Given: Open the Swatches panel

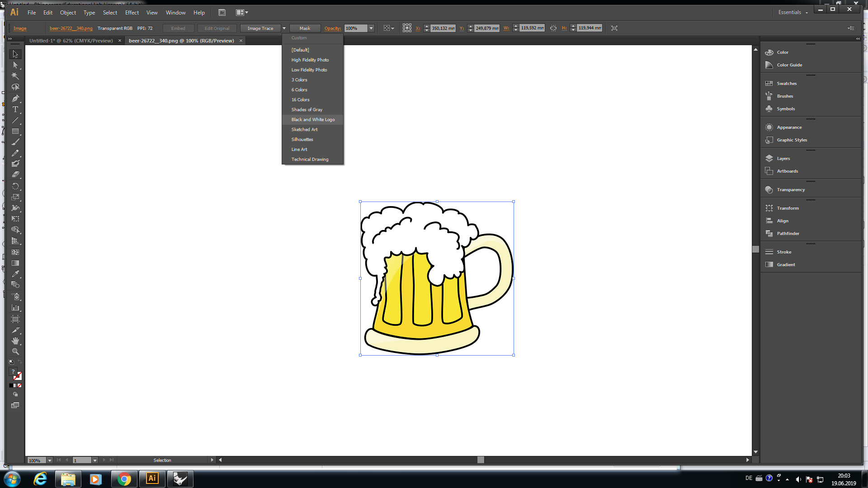Looking at the screenshot, I should click(x=786, y=84).
